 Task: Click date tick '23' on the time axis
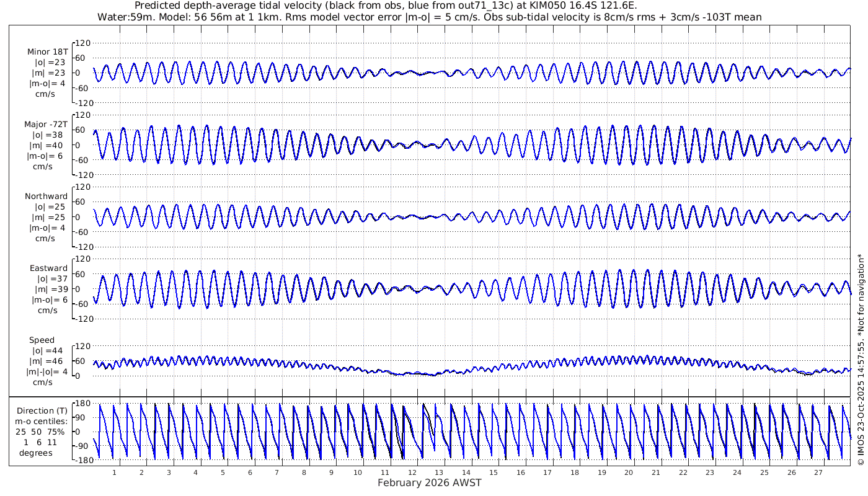[710, 472]
